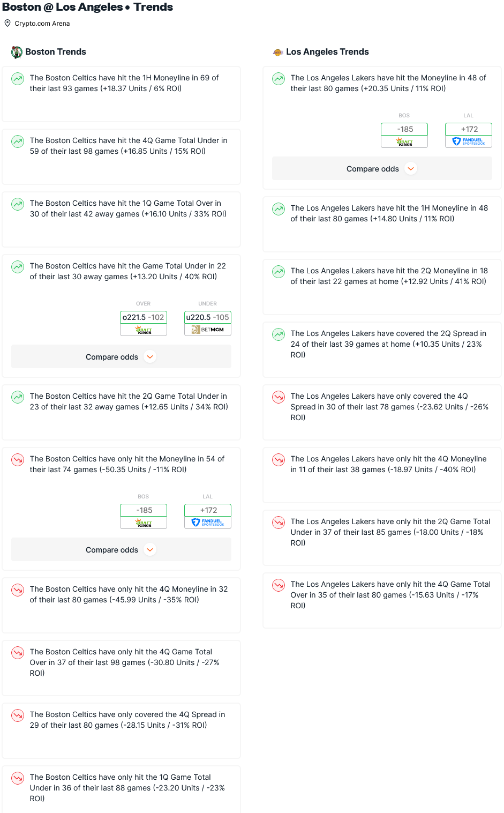Click the Los Angeles Trends section heading
This screenshot has height=813, width=504.
pyautogui.click(x=327, y=52)
